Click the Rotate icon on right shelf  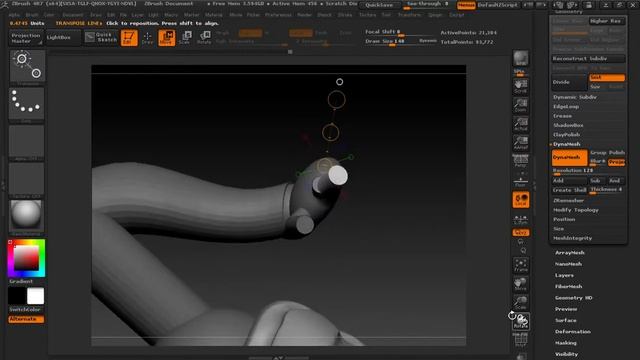521,322
